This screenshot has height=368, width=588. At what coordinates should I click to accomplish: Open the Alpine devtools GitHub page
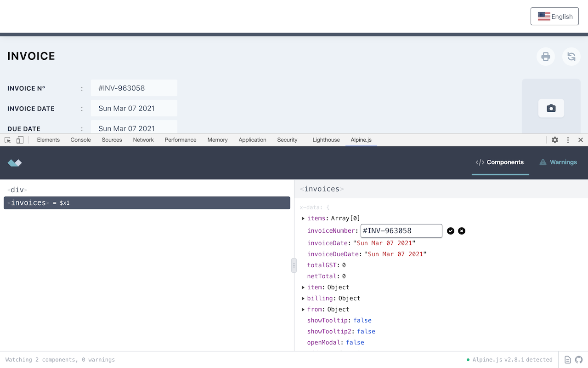pos(578,359)
